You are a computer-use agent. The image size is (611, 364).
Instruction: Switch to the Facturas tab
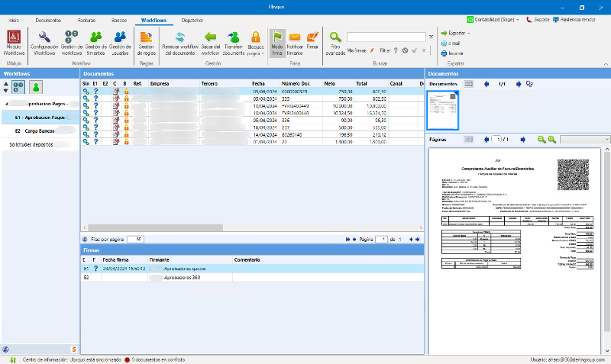[x=86, y=19]
